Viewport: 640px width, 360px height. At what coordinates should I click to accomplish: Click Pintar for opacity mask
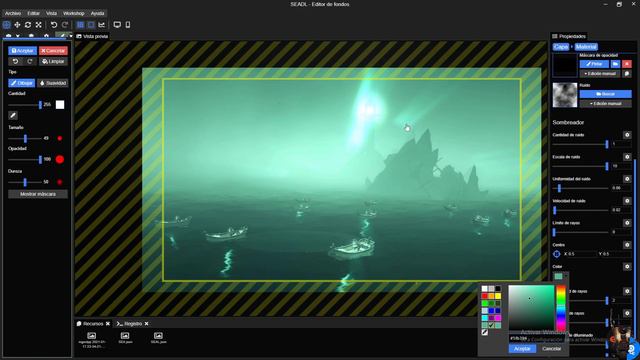pyautogui.click(x=594, y=64)
